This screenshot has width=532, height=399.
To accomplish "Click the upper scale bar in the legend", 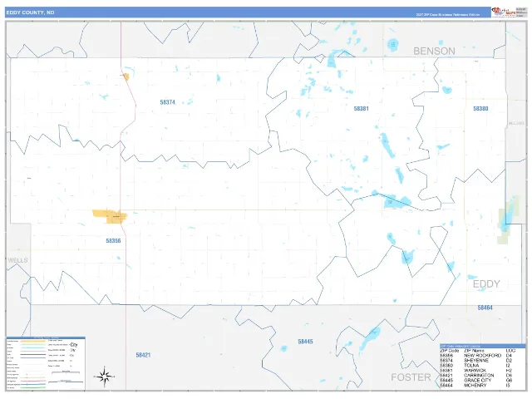I will click(66, 372).
